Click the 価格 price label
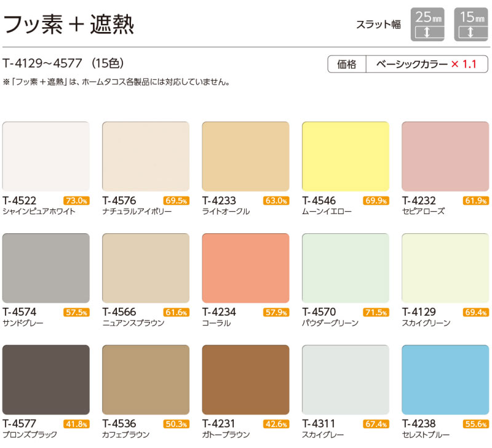This screenshot has width=492, height=448. pyautogui.click(x=347, y=64)
